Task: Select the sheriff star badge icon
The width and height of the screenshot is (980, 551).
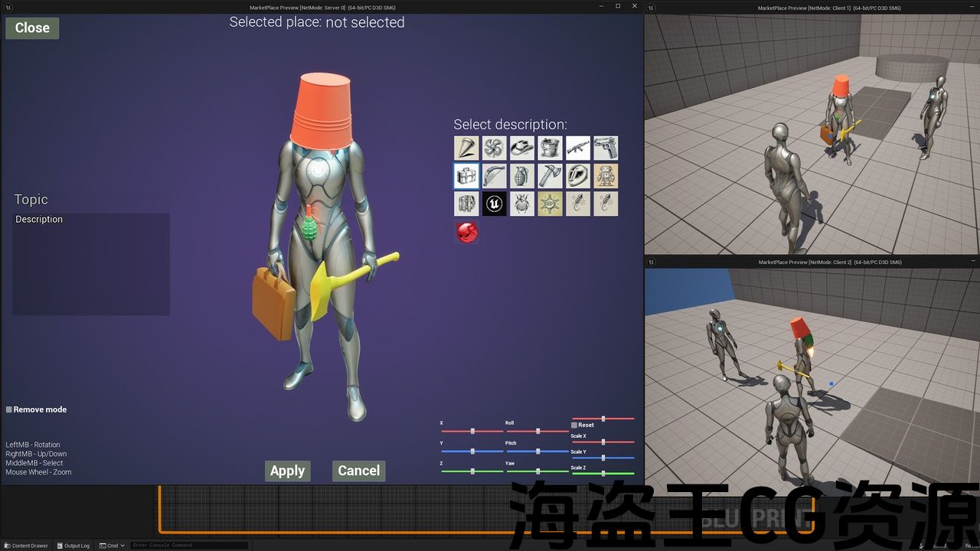Action: [550, 204]
